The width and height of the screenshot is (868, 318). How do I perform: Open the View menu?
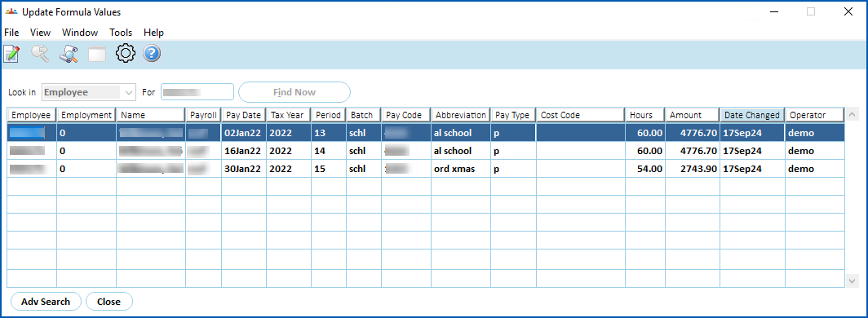(41, 33)
